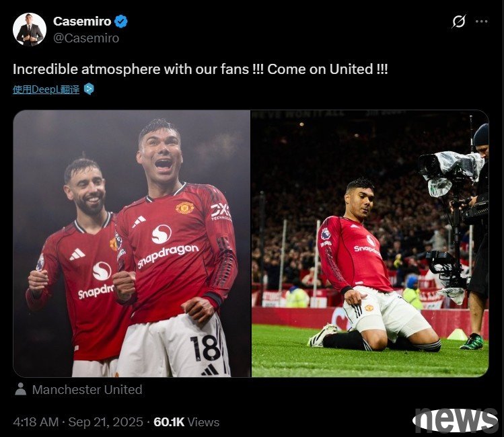The image size is (504, 437).
Task: Open Casemiro's profile avatar picture
Action: [30, 30]
